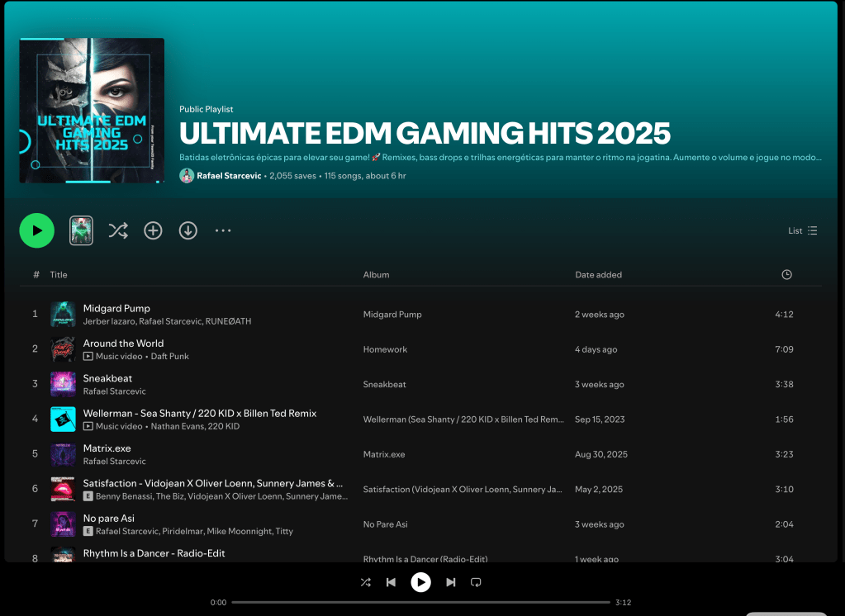Seek in the playback progress bar
Screen dimensions: 845x616
(x=421, y=602)
